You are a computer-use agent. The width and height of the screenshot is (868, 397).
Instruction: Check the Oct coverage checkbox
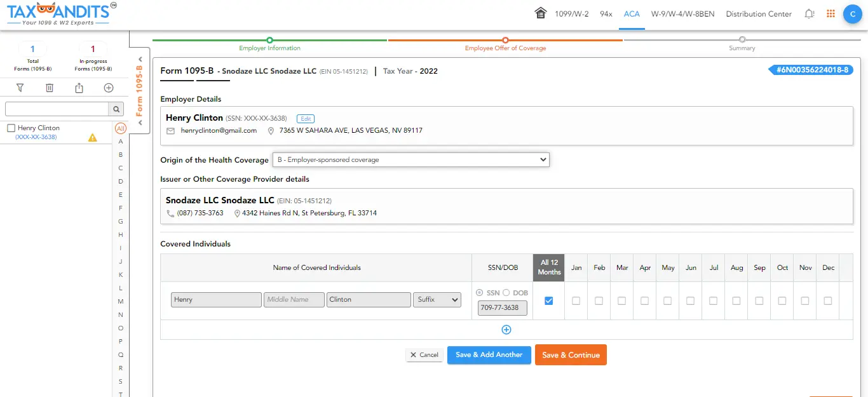(782, 300)
